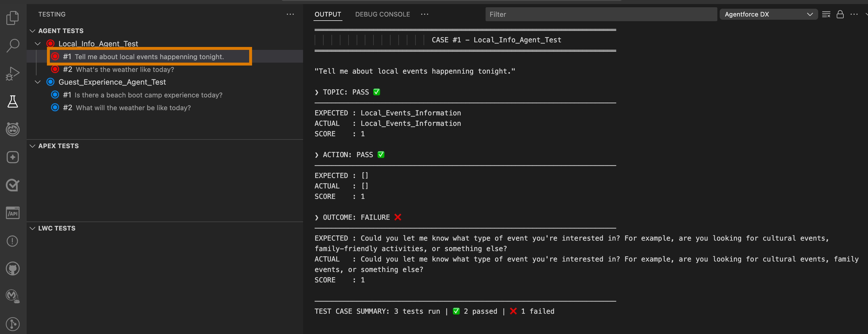Click the output Filter input field
This screenshot has width=868, height=334.
click(601, 14)
